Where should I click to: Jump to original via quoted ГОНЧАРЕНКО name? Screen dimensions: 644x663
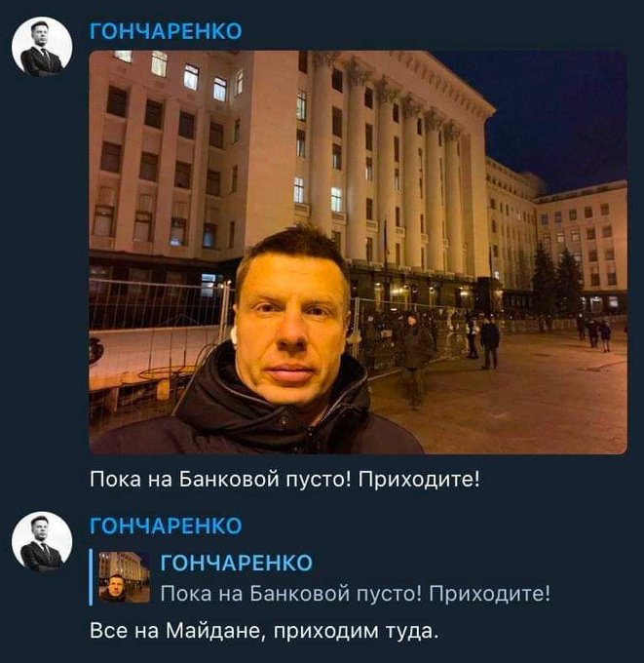point(237,563)
